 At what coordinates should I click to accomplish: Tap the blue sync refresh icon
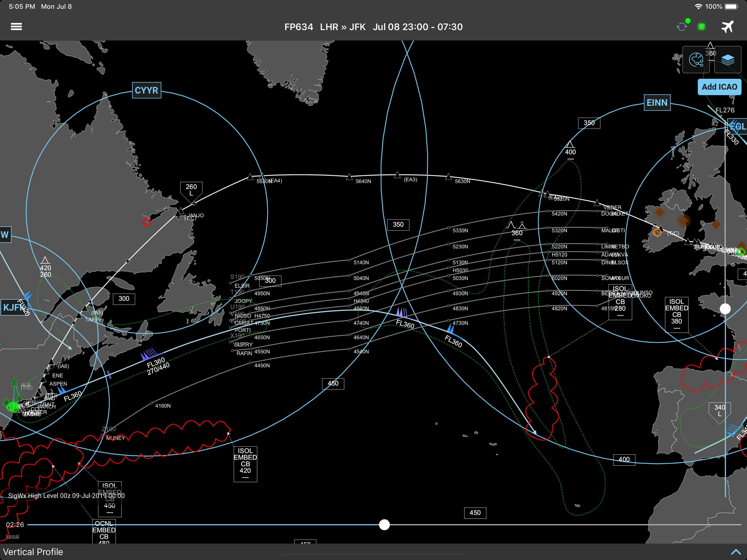tap(682, 27)
